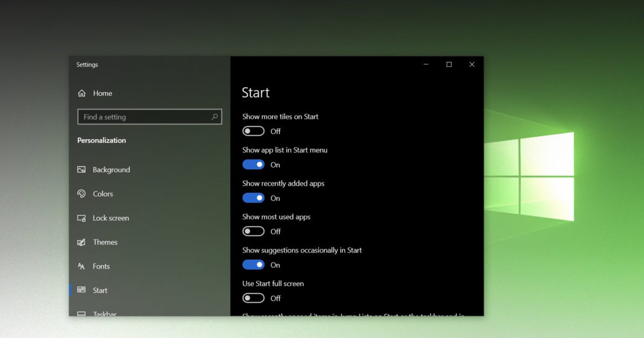Go to Colors settings
The height and width of the screenshot is (338, 644).
tap(150, 193)
